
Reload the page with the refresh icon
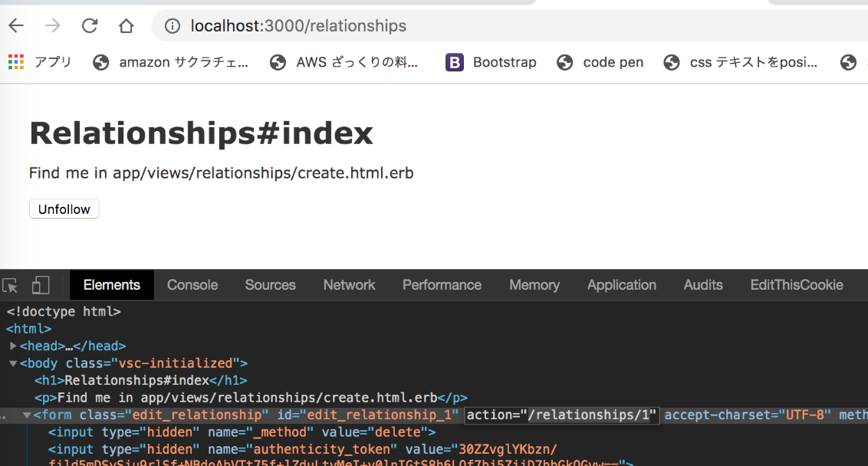point(90,25)
